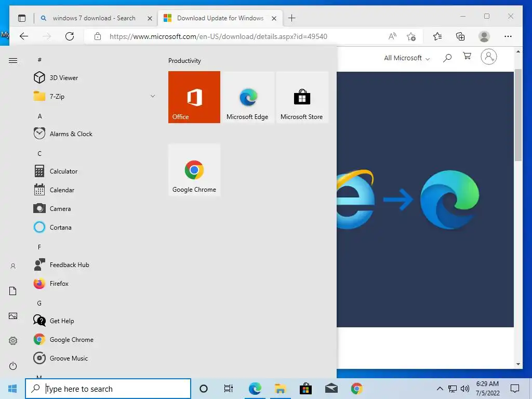Viewport: 532px width, 399px height.
Task: Open a new browser tab
Action: 292,18
